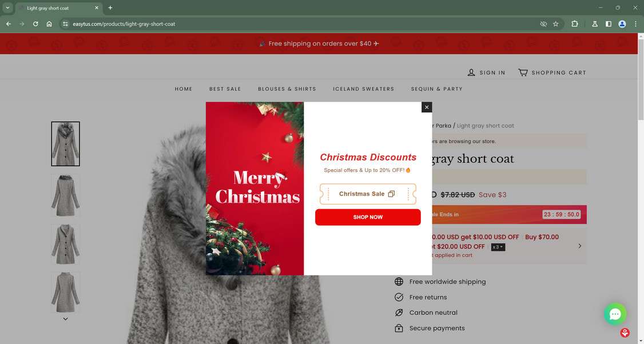Go to ICELAND SWEATERS category

click(364, 89)
